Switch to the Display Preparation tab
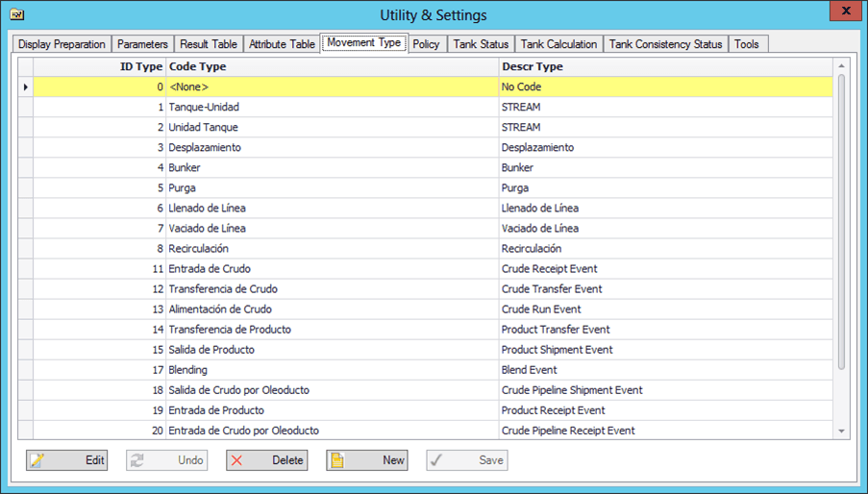 (62, 44)
